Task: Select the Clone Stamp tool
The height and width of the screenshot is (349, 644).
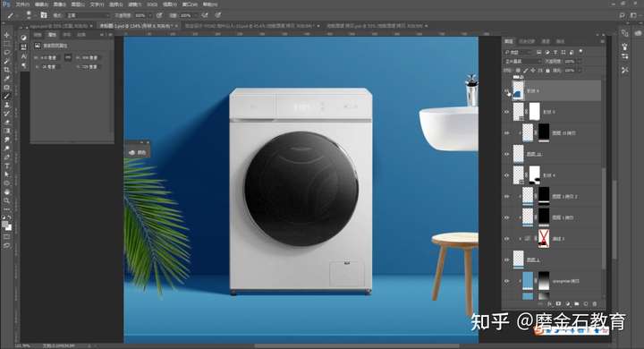Action: (x=6, y=105)
